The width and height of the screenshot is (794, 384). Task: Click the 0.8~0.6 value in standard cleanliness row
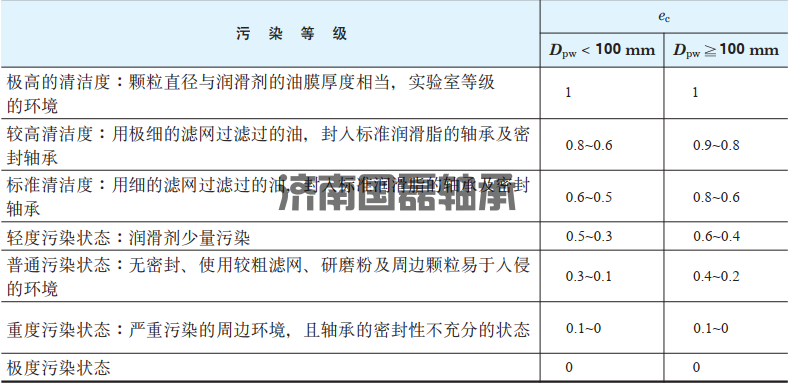(x=716, y=197)
